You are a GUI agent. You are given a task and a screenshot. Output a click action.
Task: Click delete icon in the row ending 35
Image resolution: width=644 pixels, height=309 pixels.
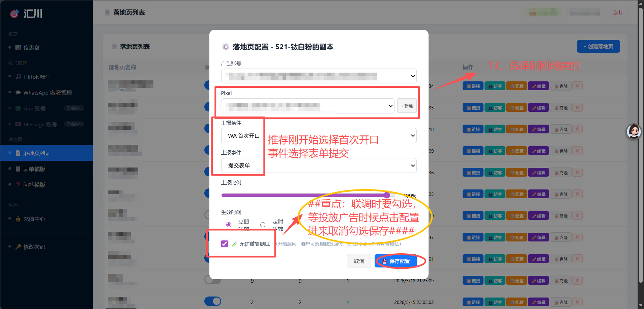pos(577,108)
